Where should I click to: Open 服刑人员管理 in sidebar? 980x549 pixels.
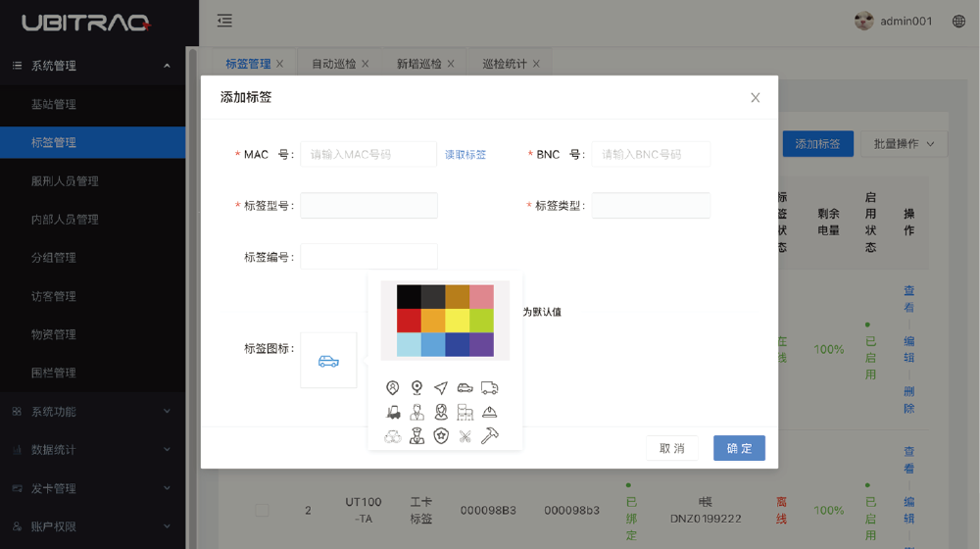pyautogui.click(x=65, y=181)
